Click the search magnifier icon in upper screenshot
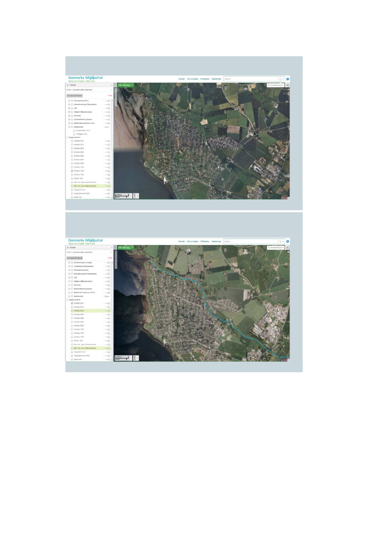This screenshot has height=555, width=392. pyautogui.click(x=279, y=79)
